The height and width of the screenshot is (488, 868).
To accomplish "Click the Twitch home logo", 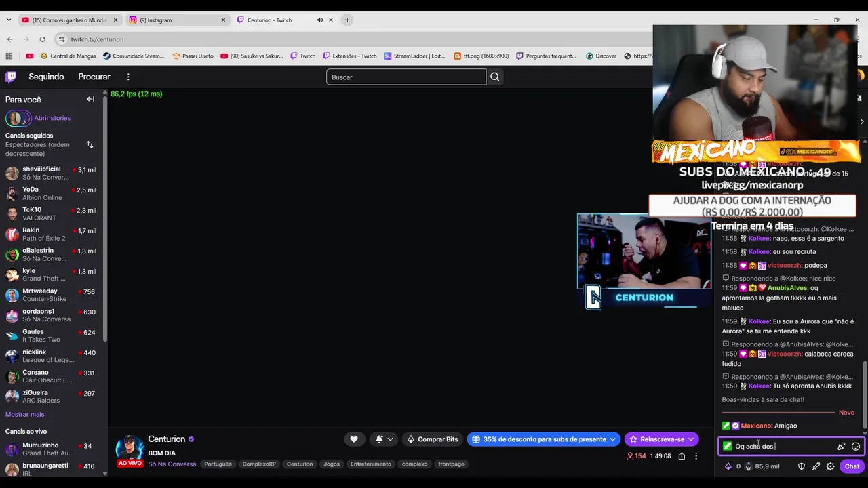I will [11, 77].
